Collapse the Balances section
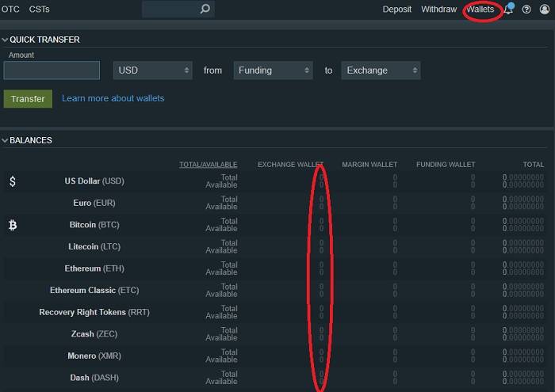 [x=5, y=141]
